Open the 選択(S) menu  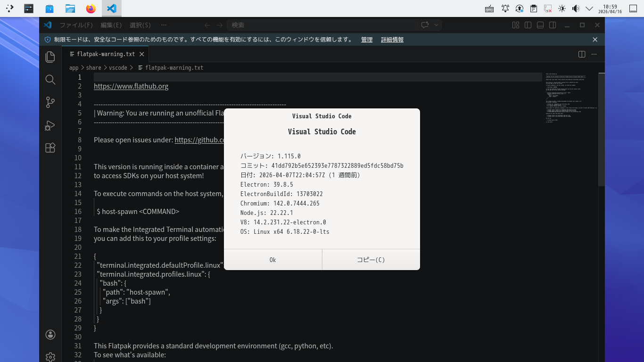click(140, 25)
